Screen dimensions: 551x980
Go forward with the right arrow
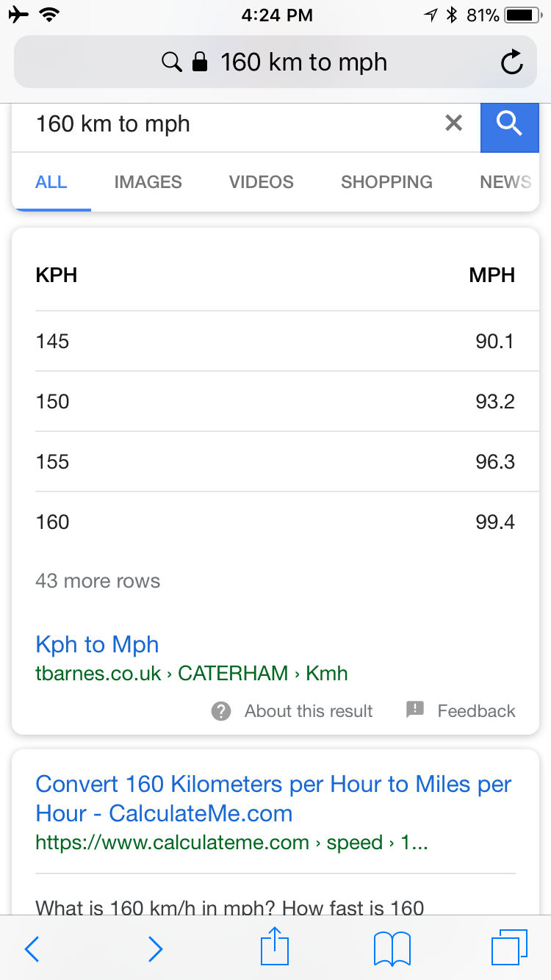(155, 949)
